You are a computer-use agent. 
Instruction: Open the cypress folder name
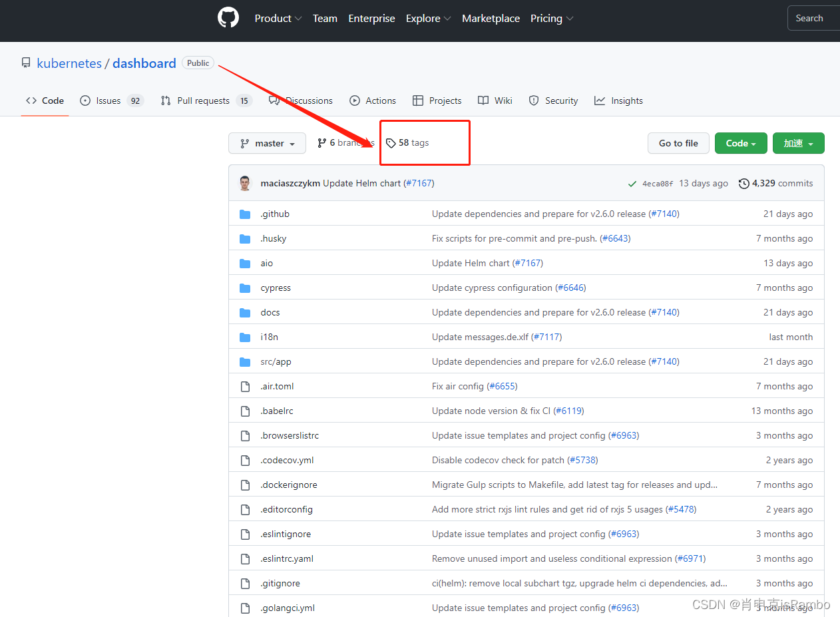[276, 288]
